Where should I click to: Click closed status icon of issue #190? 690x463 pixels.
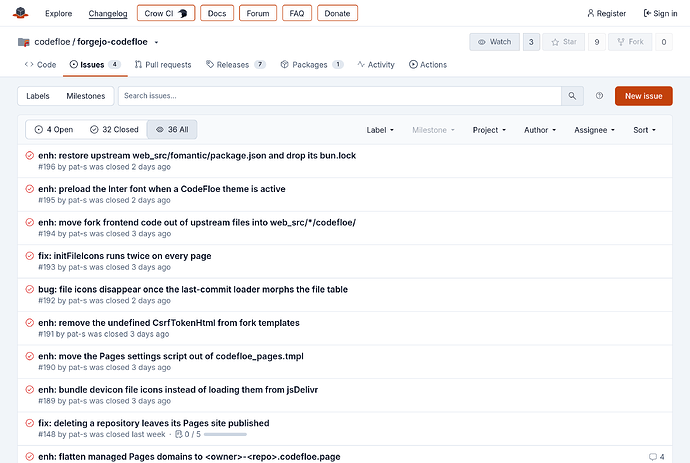coord(29,356)
